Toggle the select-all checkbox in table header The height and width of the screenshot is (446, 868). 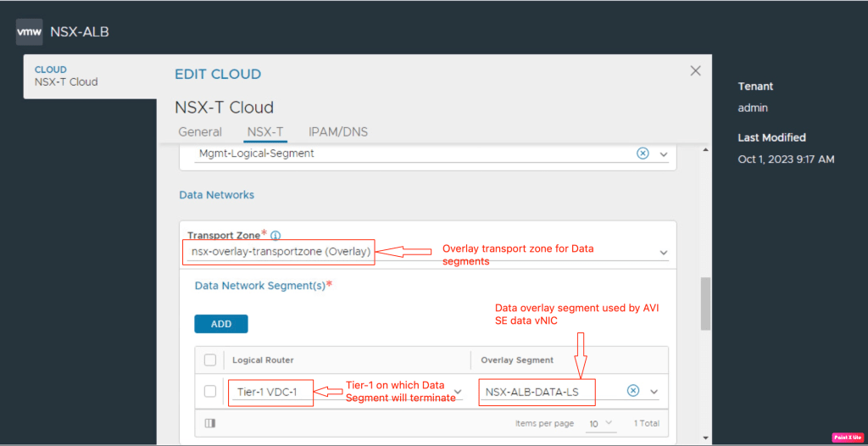click(x=210, y=360)
